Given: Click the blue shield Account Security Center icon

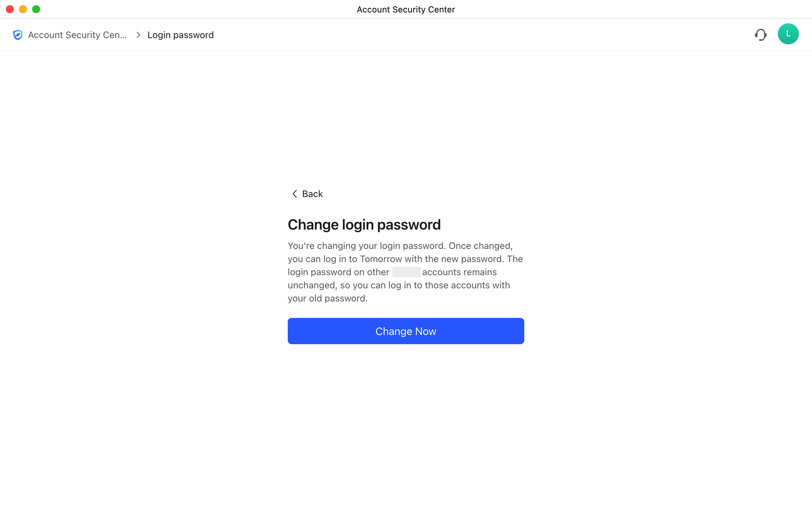Looking at the screenshot, I should (x=17, y=35).
